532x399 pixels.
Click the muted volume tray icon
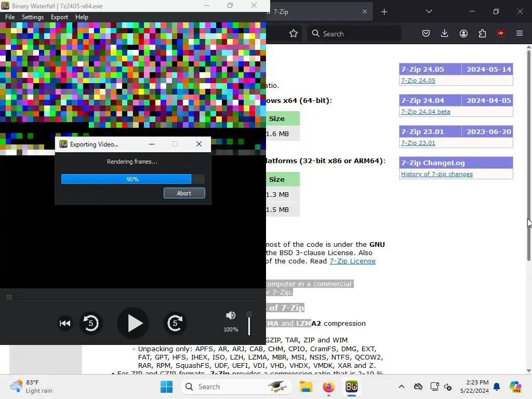click(x=448, y=387)
